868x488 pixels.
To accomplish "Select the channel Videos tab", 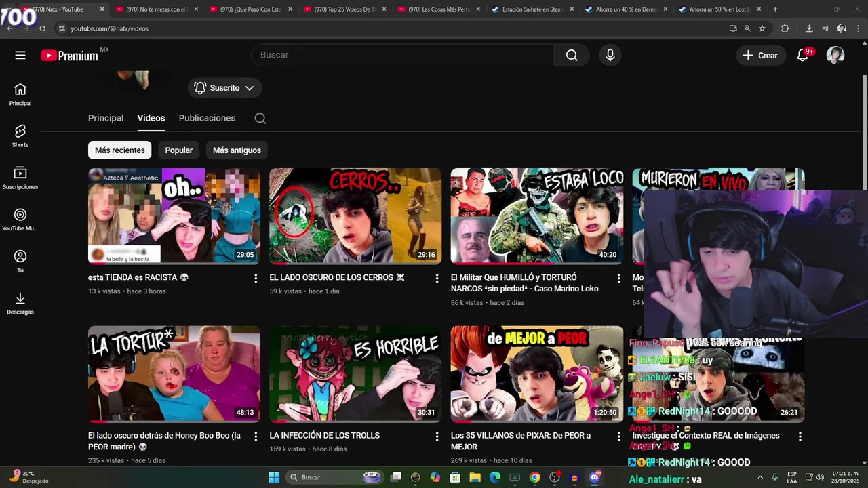I will click(x=151, y=118).
